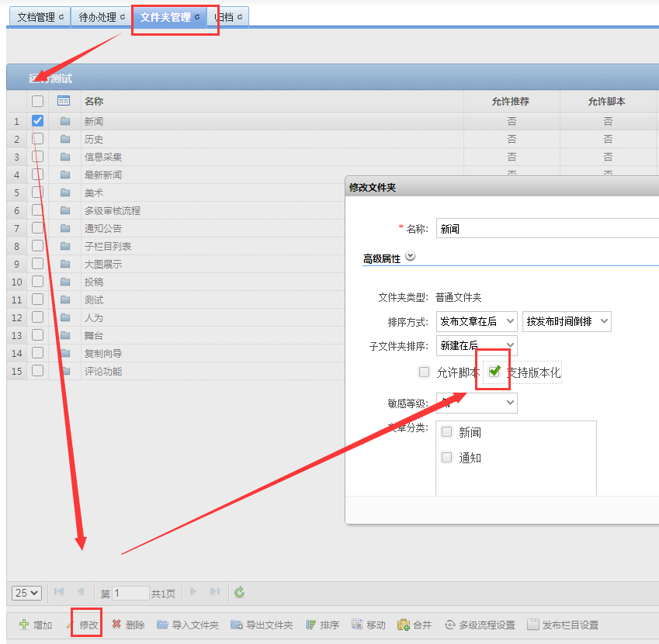This screenshot has width=659, height=644.
Task: Refresh the list with green reload icon
Action: tap(240, 593)
